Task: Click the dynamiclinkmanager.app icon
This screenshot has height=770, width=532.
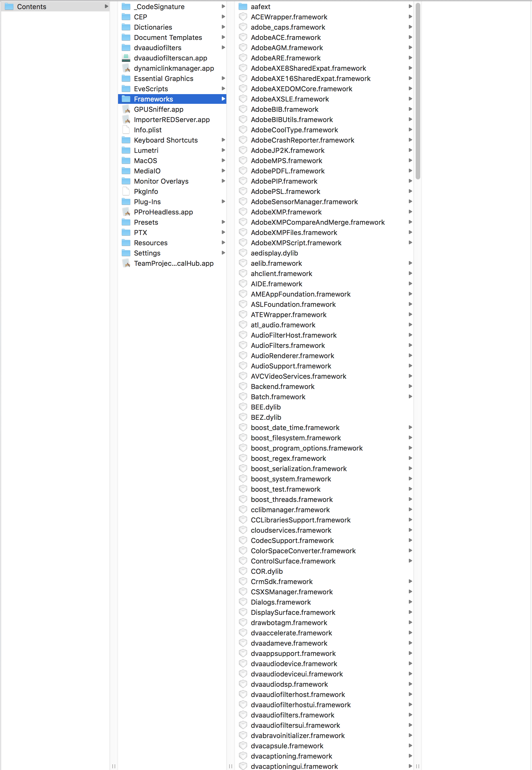Action: [x=126, y=68]
